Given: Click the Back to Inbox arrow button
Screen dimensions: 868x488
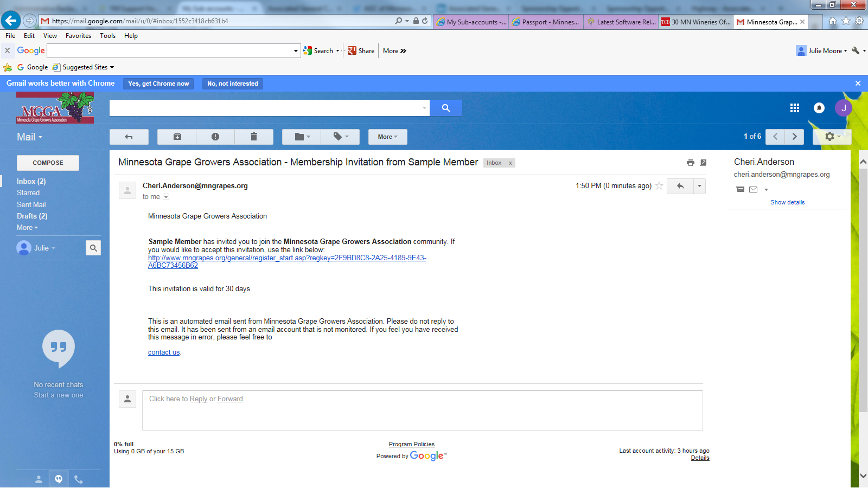Looking at the screenshot, I should 129,137.
